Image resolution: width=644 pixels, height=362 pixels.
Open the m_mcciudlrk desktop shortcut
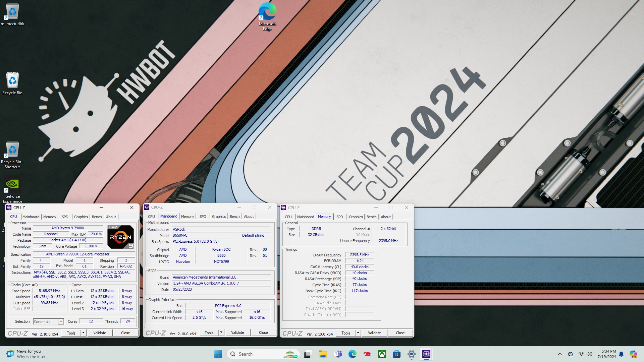tap(12, 15)
